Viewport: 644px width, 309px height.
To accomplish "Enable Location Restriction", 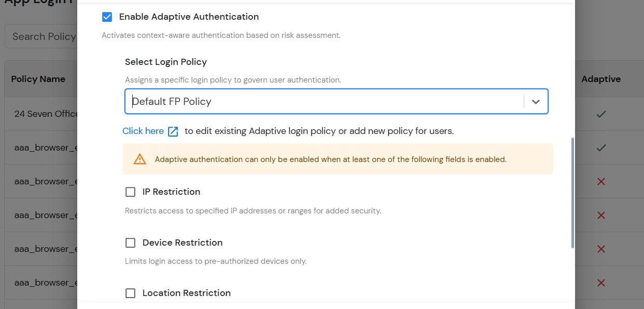I will 130,293.
